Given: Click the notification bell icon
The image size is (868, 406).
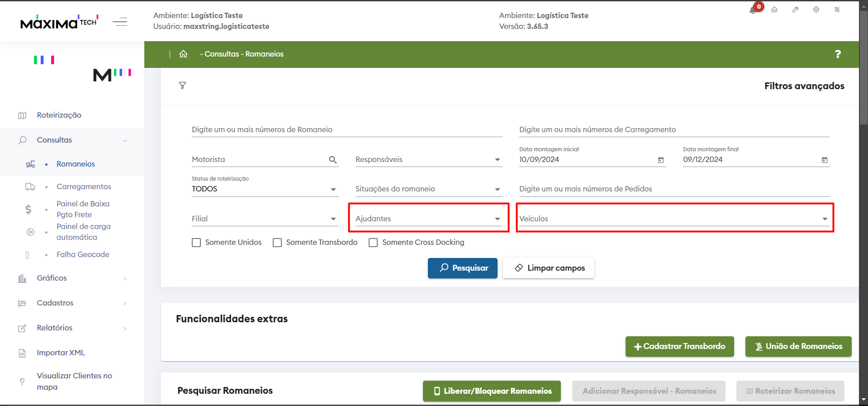Looking at the screenshot, I should (x=754, y=10).
